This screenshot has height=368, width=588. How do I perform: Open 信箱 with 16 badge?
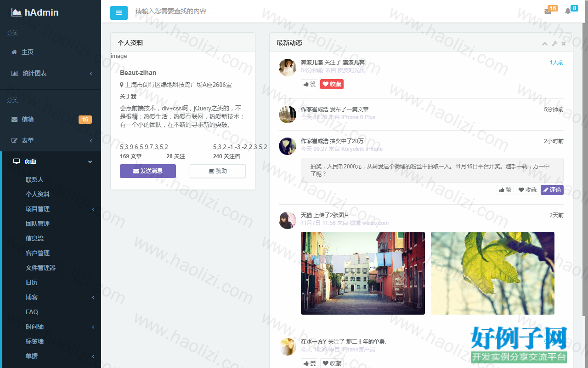click(x=51, y=120)
